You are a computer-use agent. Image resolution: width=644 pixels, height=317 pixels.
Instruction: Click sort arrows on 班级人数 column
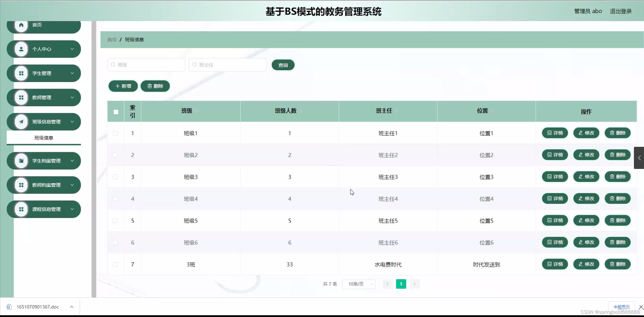301,111
